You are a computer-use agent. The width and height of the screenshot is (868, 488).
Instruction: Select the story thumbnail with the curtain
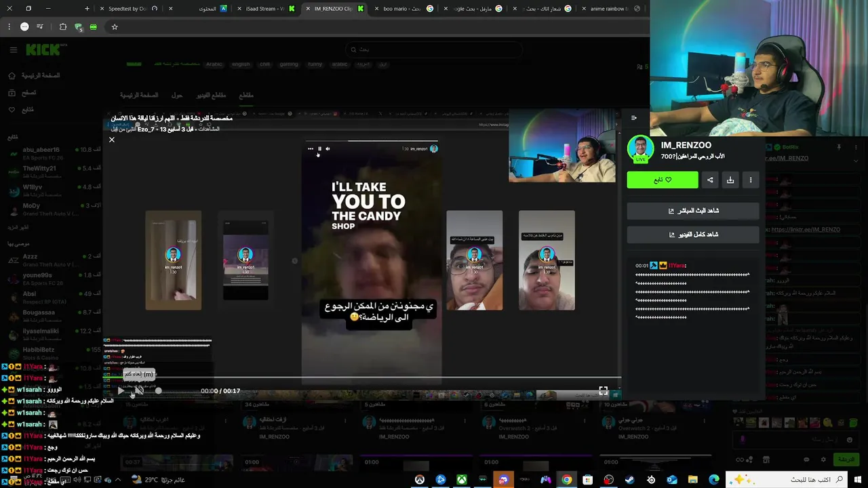tap(173, 260)
